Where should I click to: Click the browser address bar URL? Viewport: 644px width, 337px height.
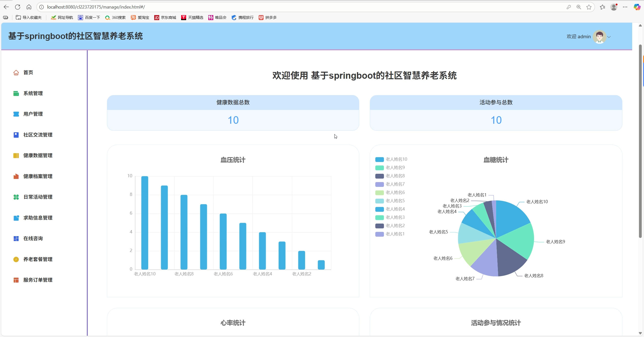tap(96, 7)
